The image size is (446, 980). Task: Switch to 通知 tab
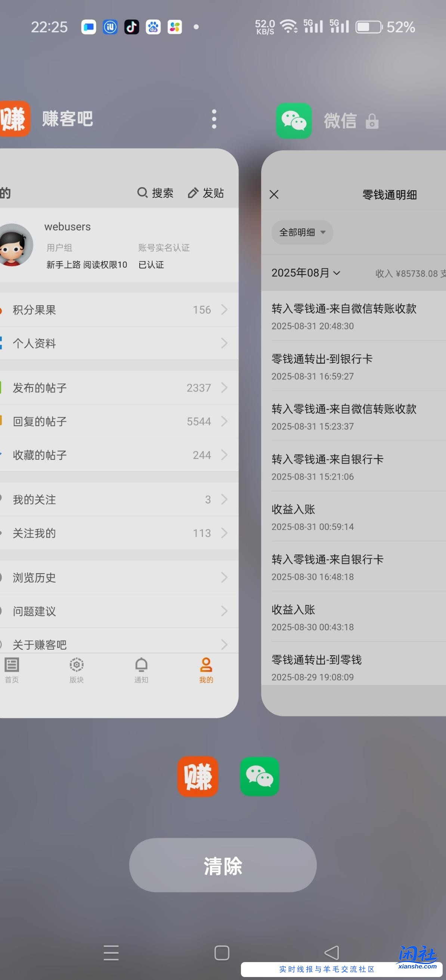(x=141, y=670)
